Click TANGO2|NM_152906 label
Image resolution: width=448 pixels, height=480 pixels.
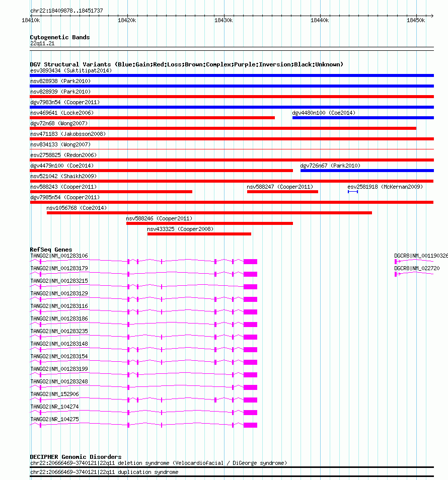pyautogui.click(x=54, y=394)
